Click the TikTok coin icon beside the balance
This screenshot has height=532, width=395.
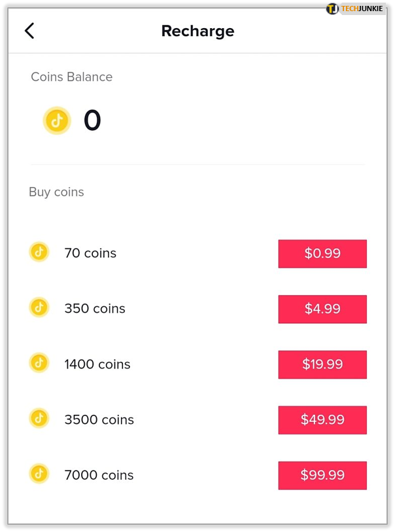click(x=57, y=120)
